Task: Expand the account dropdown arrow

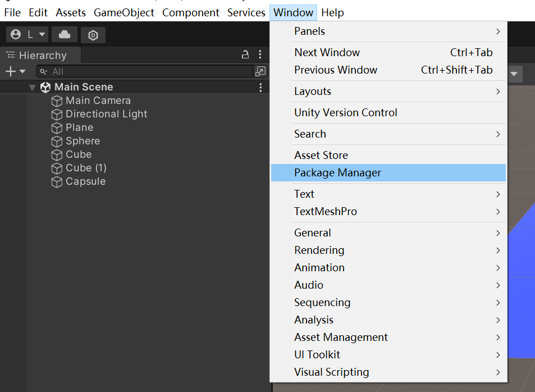Action: point(42,34)
